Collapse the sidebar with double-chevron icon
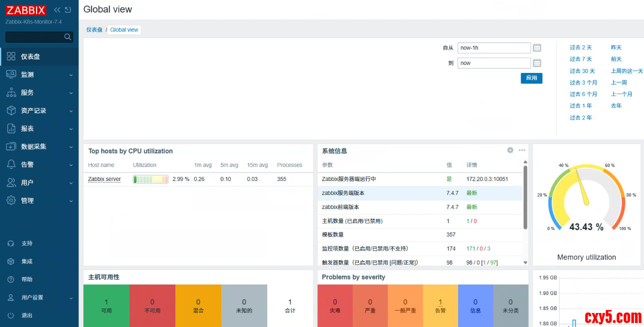 tap(57, 10)
